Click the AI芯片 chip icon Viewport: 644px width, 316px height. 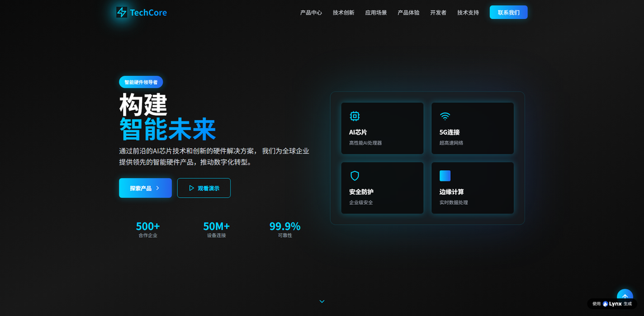tap(355, 116)
